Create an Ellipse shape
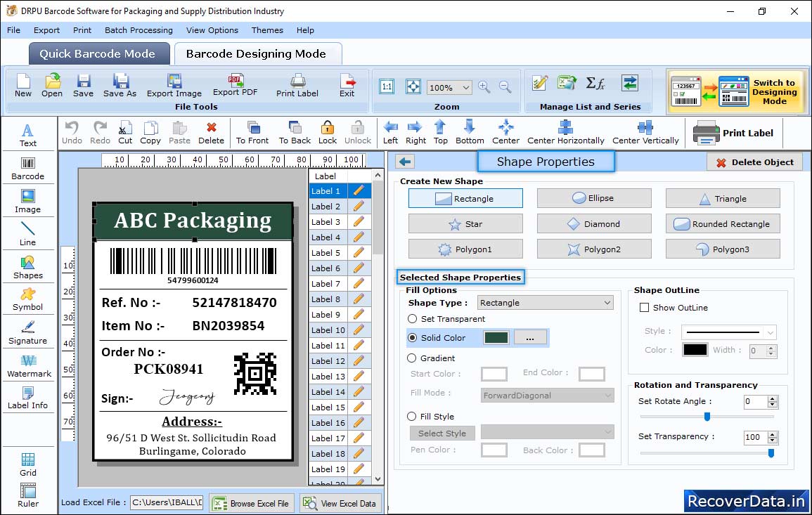Screen dimensions: 812x515 (594, 198)
